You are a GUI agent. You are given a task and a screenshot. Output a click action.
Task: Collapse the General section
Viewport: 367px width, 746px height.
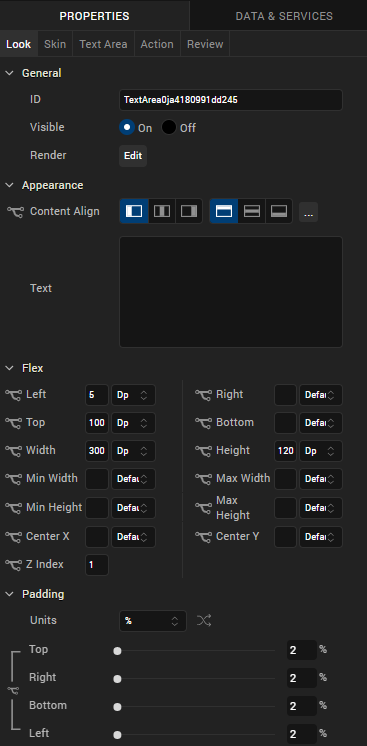point(9,73)
